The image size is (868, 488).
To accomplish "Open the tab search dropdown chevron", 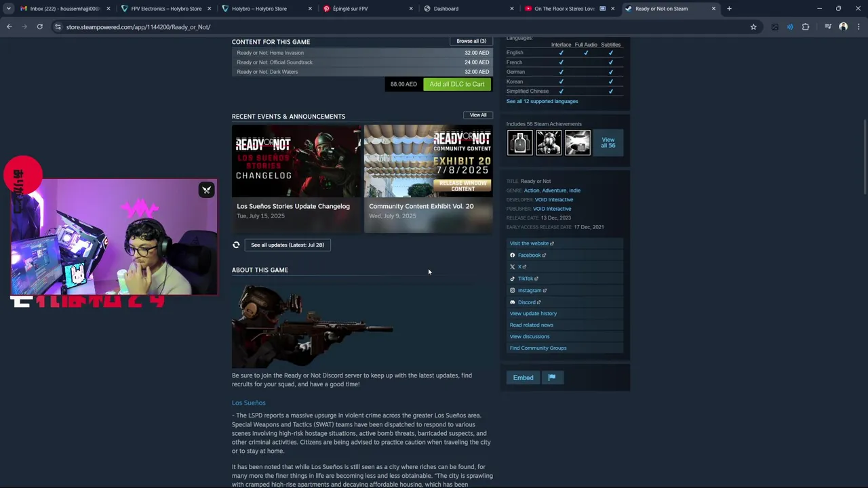I will point(8,9).
